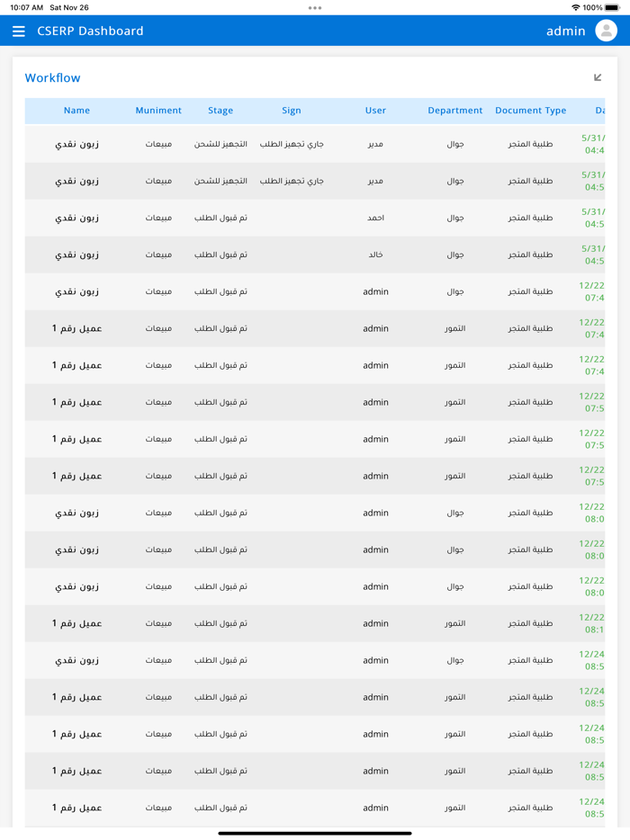Sort the table by the Muniment column
The width and height of the screenshot is (630, 840).
pos(158,110)
